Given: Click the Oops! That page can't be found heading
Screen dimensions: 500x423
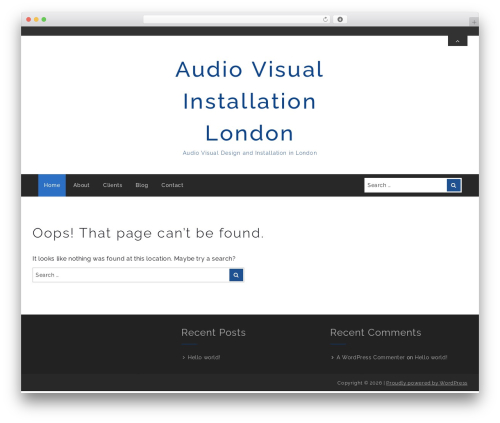Looking at the screenshot, I should pos(148,233).
